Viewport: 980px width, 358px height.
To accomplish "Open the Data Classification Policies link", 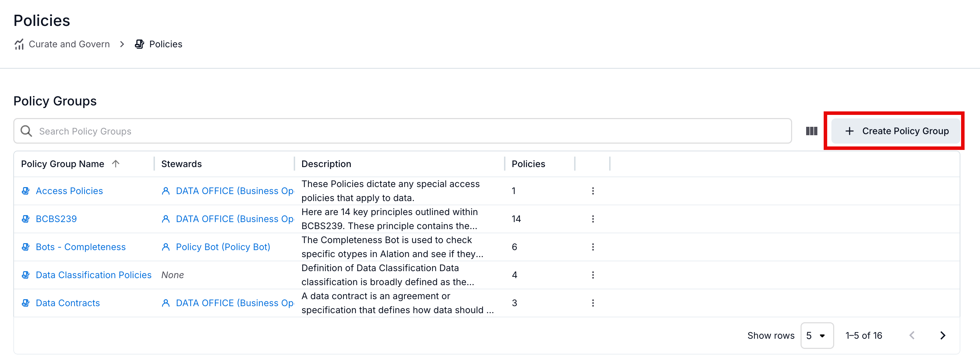I will pos(93,275).
